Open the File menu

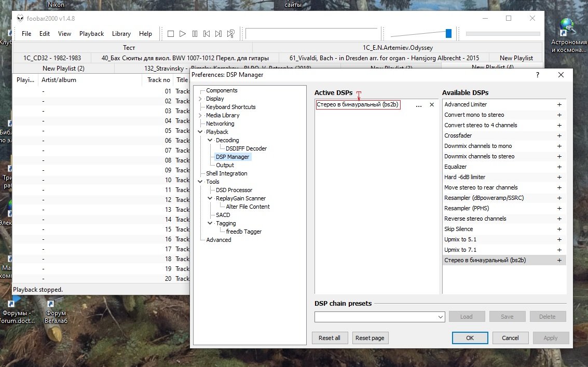(x=26, y=34)
